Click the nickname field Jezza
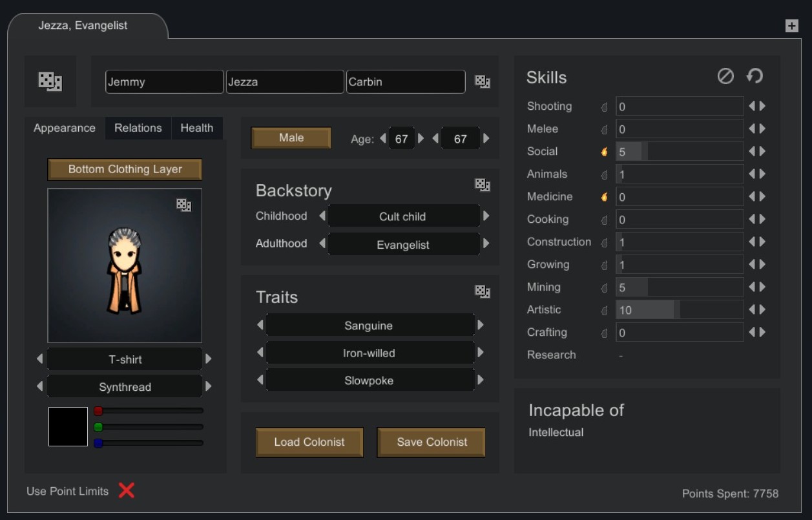The height and width of the screenshot is (520, 812). (285, 82)
